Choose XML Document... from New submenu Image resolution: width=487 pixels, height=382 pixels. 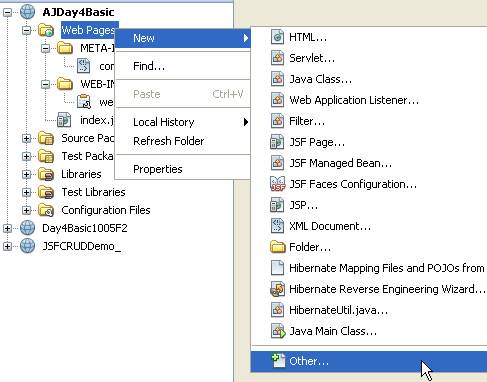click(369, 226)
